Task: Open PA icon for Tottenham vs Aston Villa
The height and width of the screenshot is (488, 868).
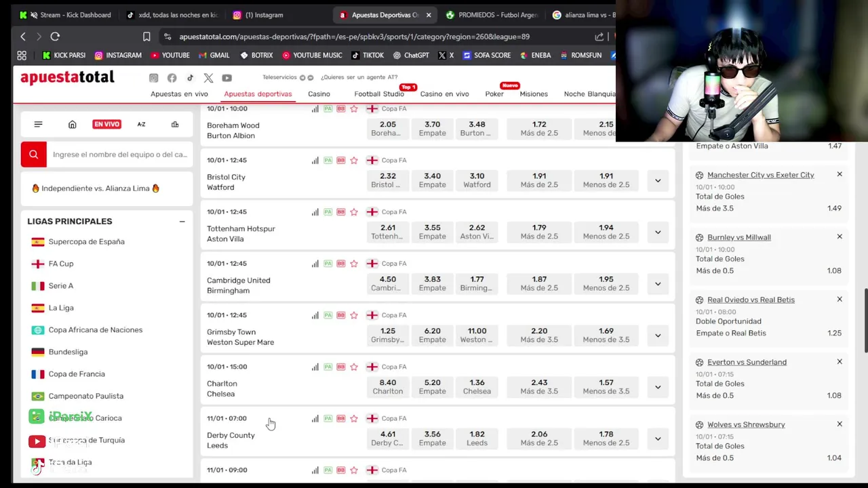Action: (x=328, y=212)
